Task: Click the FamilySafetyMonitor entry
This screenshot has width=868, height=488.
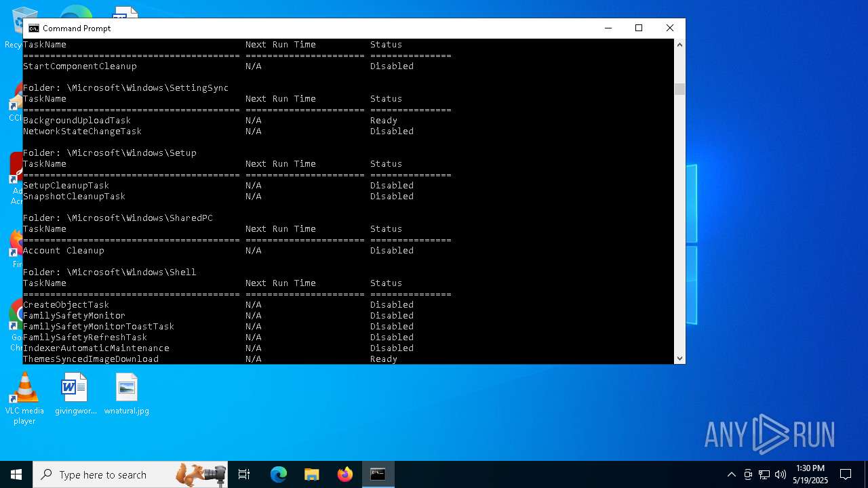Action: pyautogui.click(x=75, y=316)
